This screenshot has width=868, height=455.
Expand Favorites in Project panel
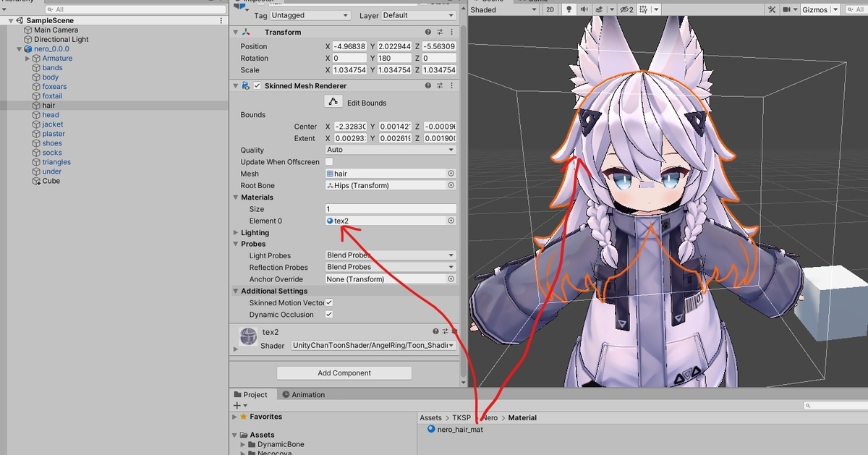coord(234,417)
